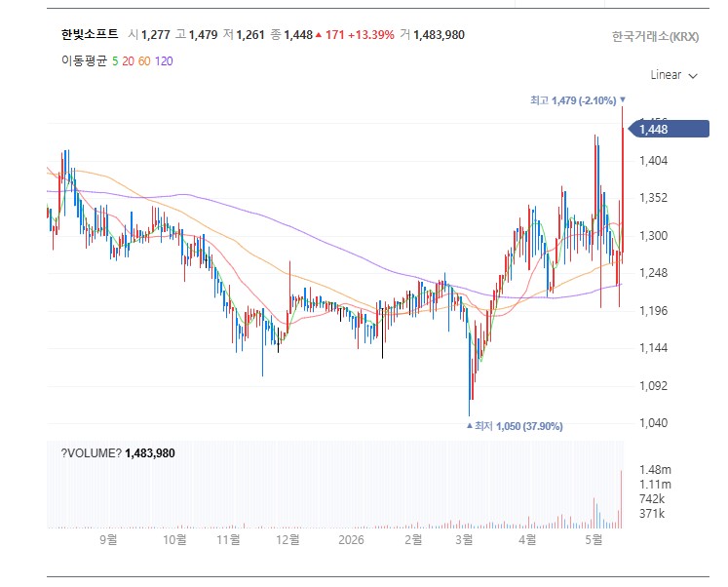
Task: Open the Linear scale dropdown
Action: pyautogui.click(x=673, y=75)
